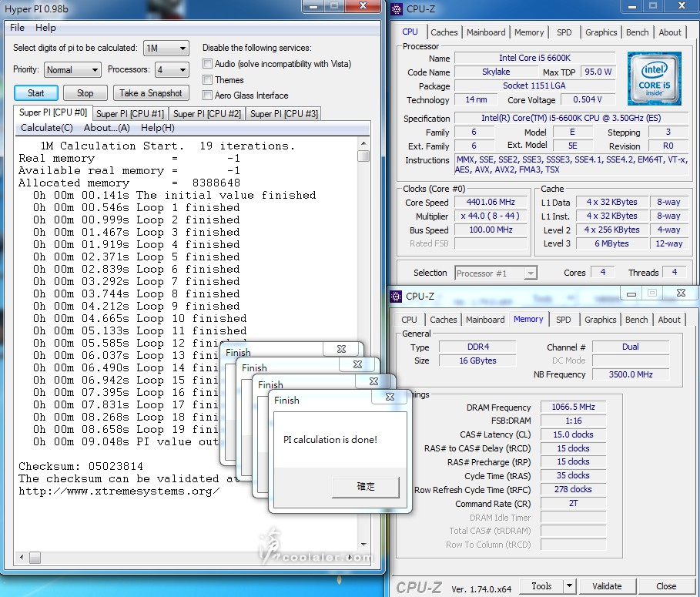Open Graphics tab in top CPU-Z window
Viewport: 700px width, 597px height.
601,32
